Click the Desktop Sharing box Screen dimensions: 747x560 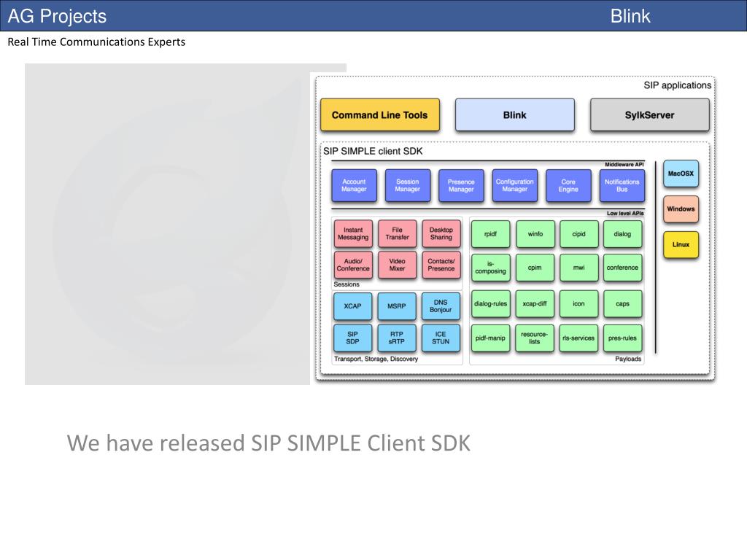(x=441, y=233)
